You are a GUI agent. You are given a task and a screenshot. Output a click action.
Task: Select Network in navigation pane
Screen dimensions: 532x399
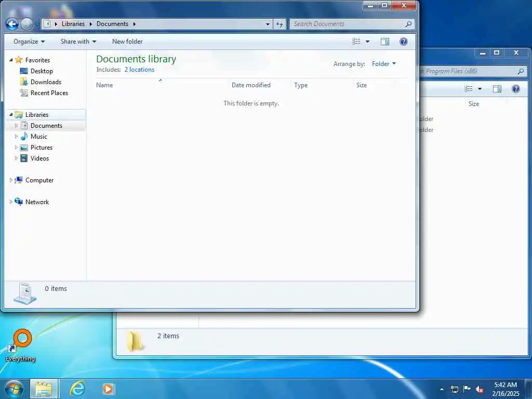click(x=37, y=202)
